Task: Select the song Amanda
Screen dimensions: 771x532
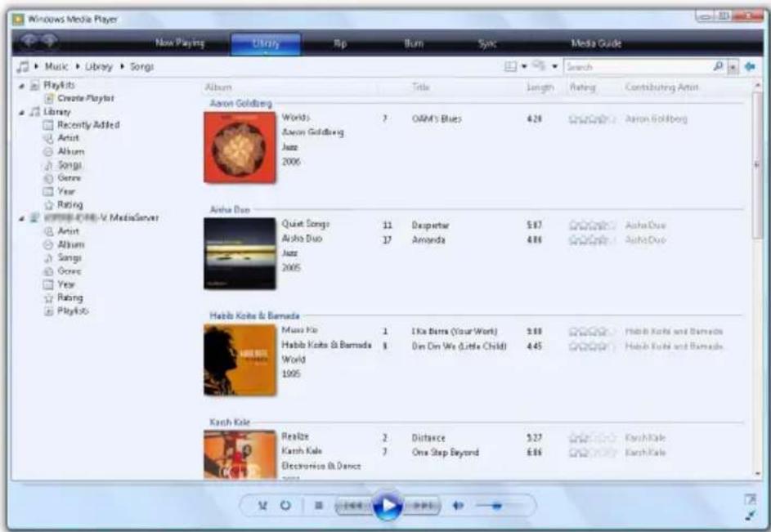Action: pos(428,240)
